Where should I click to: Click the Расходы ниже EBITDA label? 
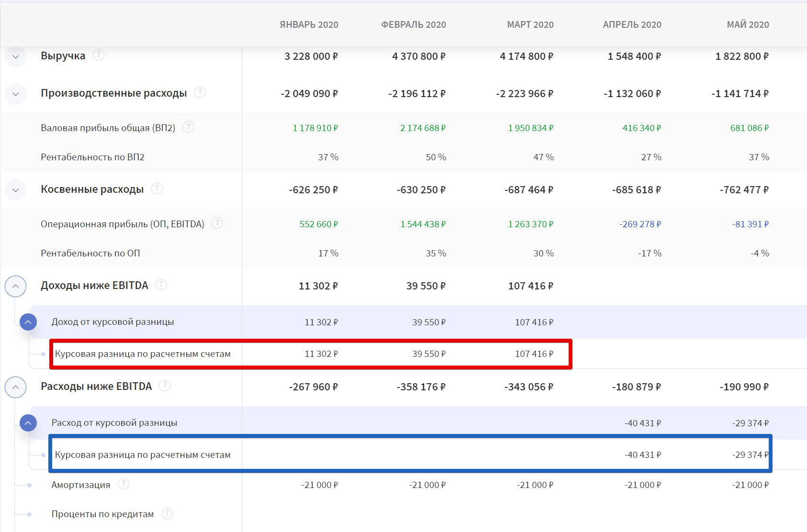[x=96, y=387]
